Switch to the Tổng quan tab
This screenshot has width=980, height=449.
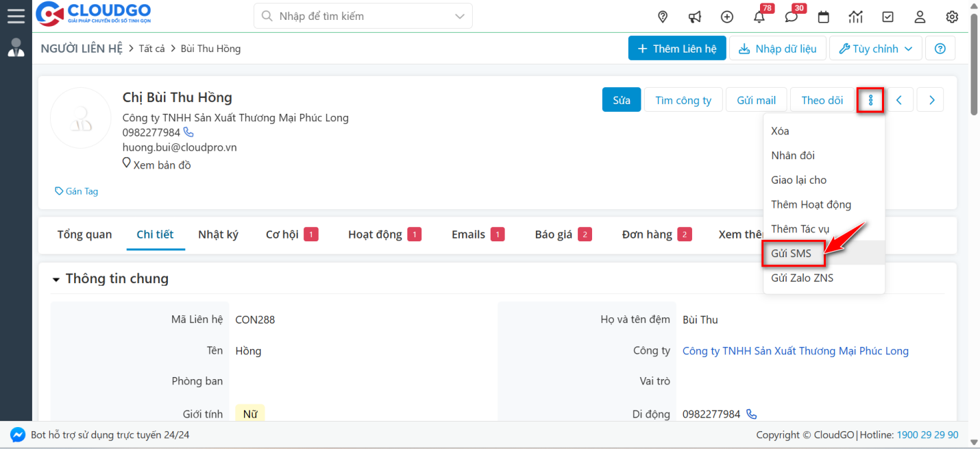(x=84, y=234)
